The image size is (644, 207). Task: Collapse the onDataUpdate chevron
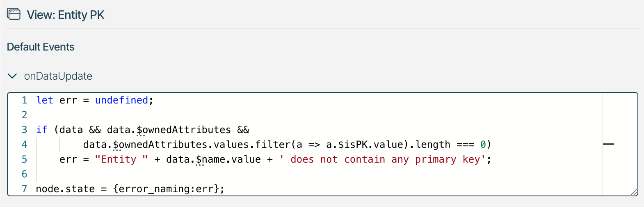[12, 76]
